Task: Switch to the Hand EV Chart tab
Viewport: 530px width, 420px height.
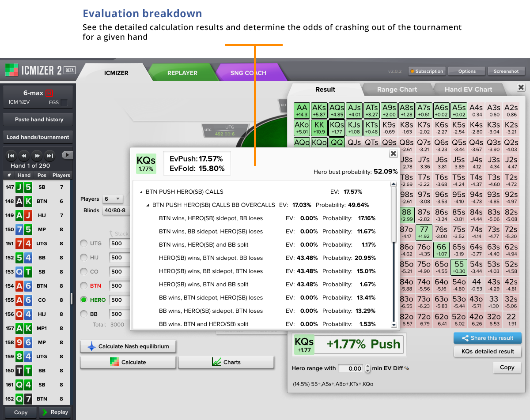Action: [468, 89]
